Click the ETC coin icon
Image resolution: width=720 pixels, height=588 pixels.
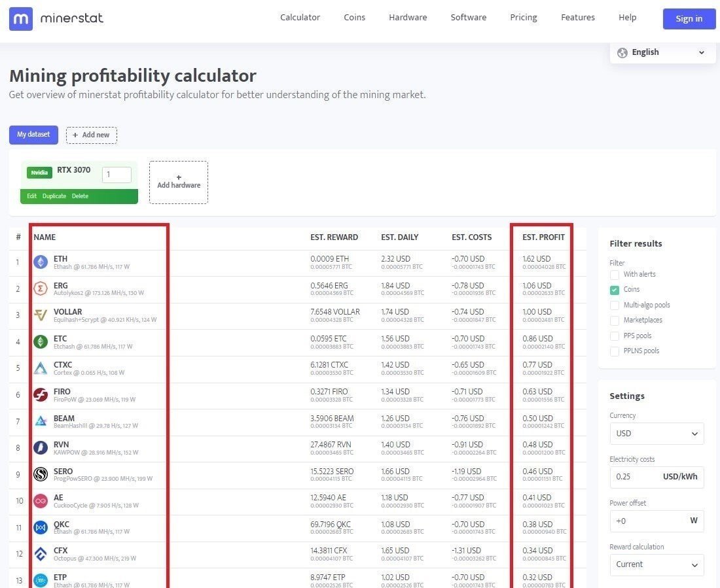click(41, 341)
